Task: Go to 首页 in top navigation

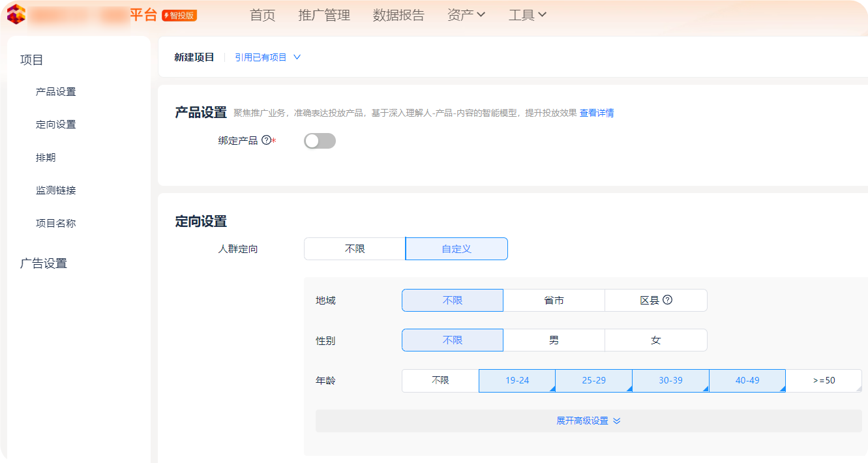Action: (263, 16)
